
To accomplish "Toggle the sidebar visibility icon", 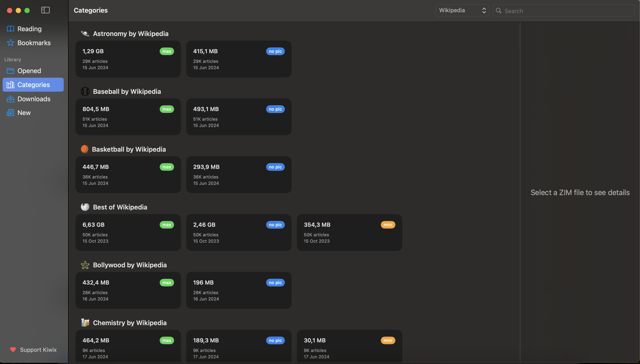I will tap(45, 10).
